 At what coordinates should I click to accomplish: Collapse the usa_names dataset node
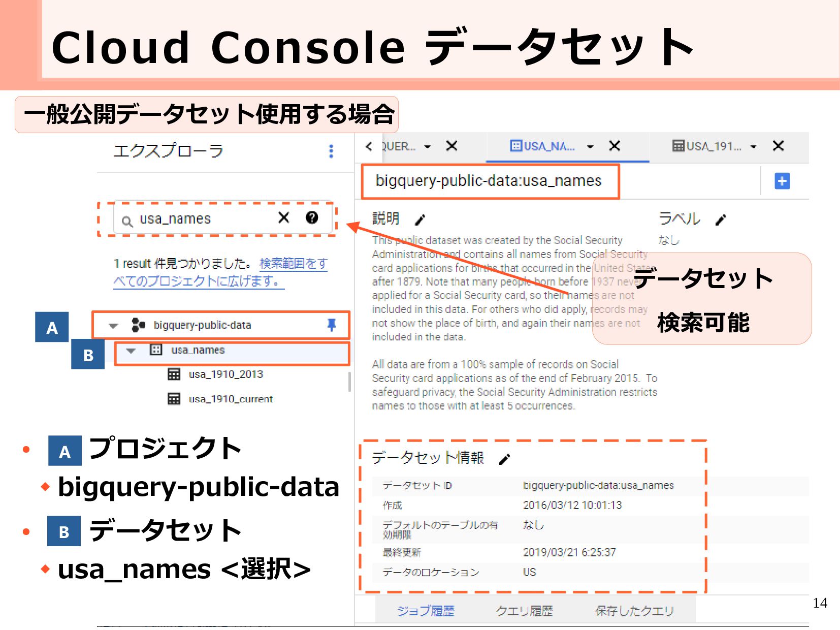pyautogui.click(x=131, y=351)
